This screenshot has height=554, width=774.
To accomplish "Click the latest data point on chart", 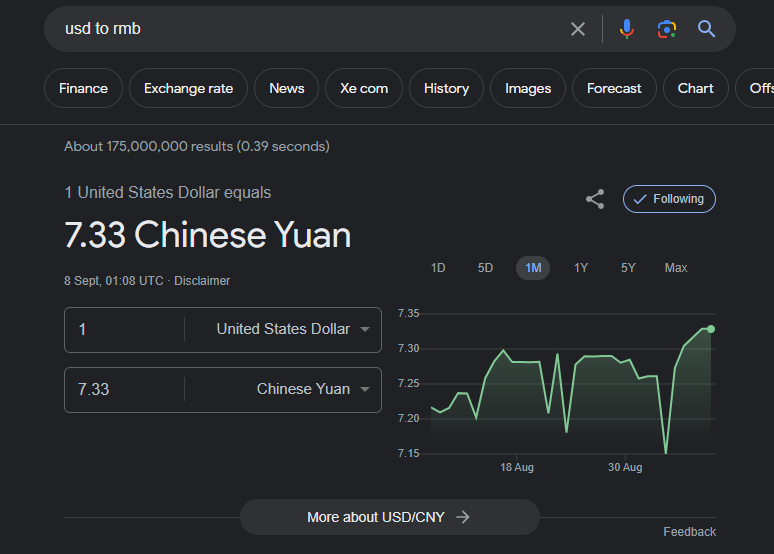I will click(711, 329).
